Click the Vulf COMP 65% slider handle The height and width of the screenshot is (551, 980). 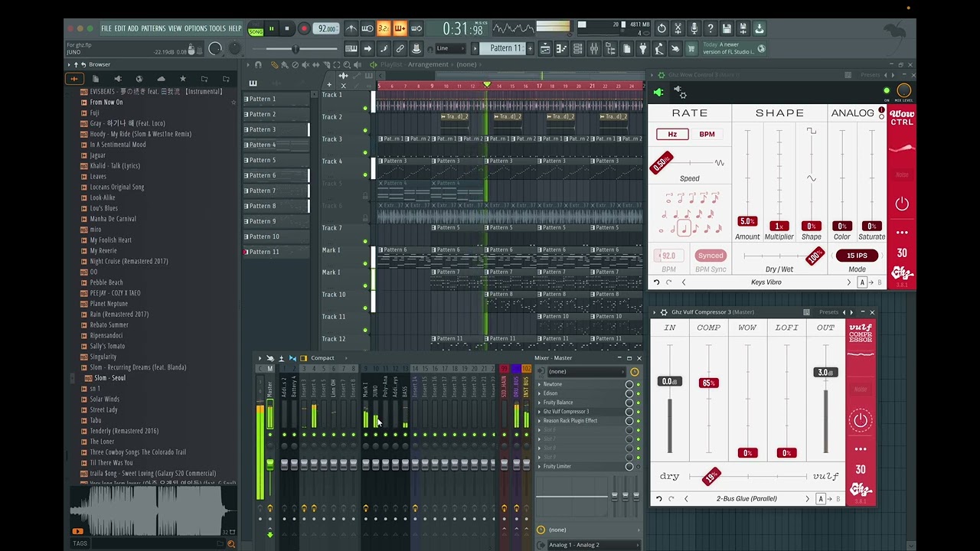[x=708, y=383]
